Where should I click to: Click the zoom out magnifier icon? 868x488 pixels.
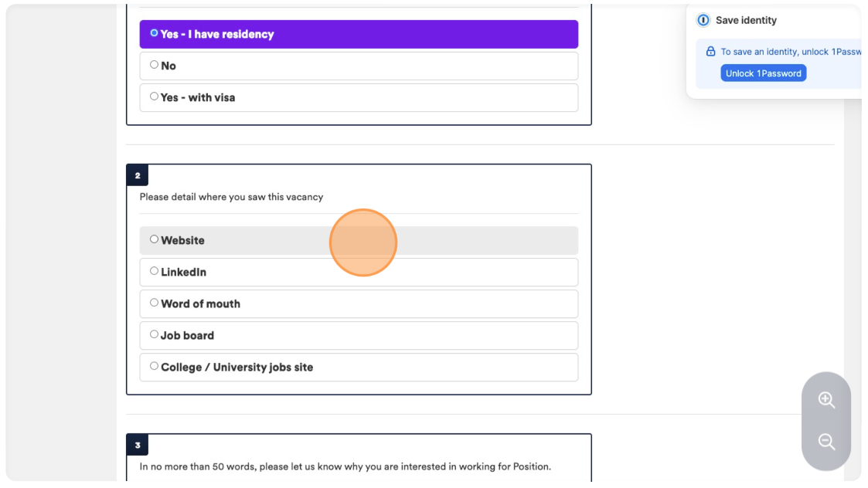(826, 441)
